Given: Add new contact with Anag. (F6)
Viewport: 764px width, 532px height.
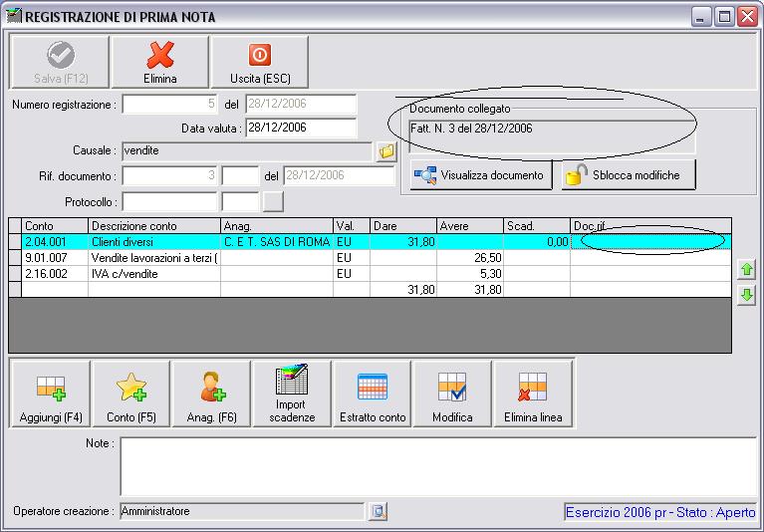Looking at the screenshot, I should 211,394.
